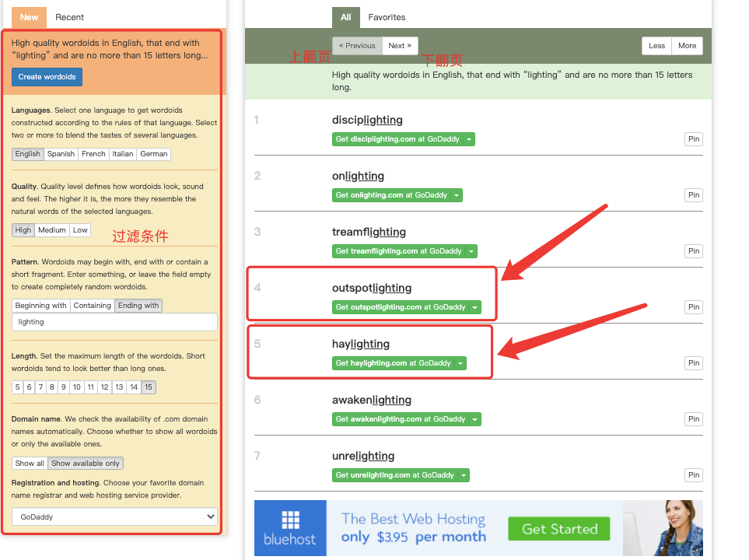Select the Spanish language toggle
Screen dimensions: 749x560
click(61, 154)
